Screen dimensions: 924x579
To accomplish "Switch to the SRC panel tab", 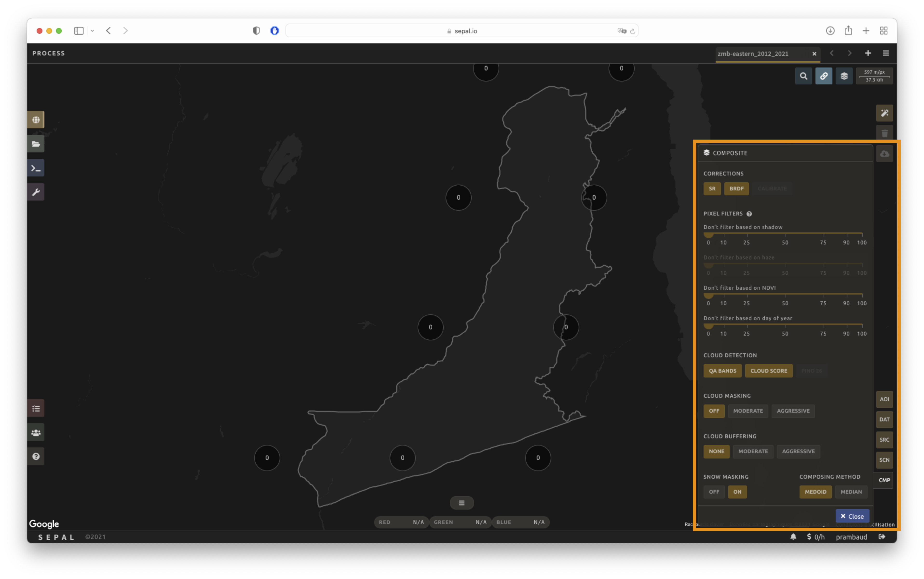I will pos(884,440).
